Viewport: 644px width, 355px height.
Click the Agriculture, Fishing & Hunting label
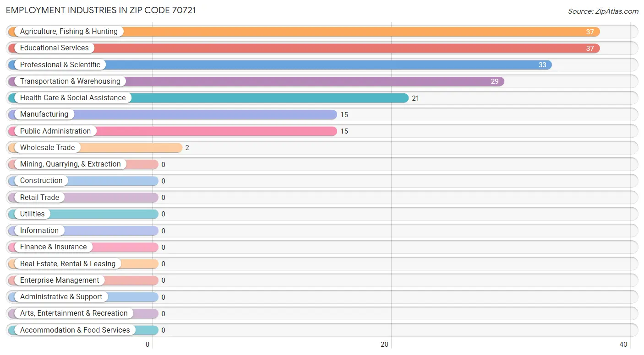[x=69, y=32]
